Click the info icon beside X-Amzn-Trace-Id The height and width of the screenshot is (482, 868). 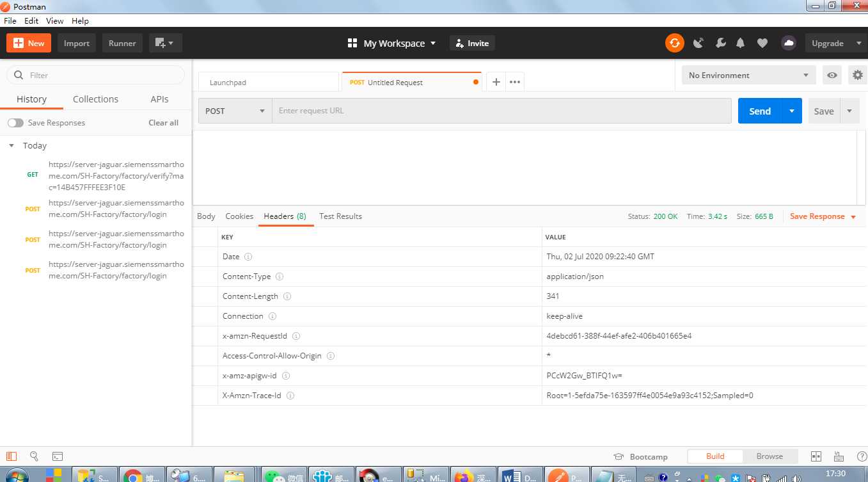[290, 396]
